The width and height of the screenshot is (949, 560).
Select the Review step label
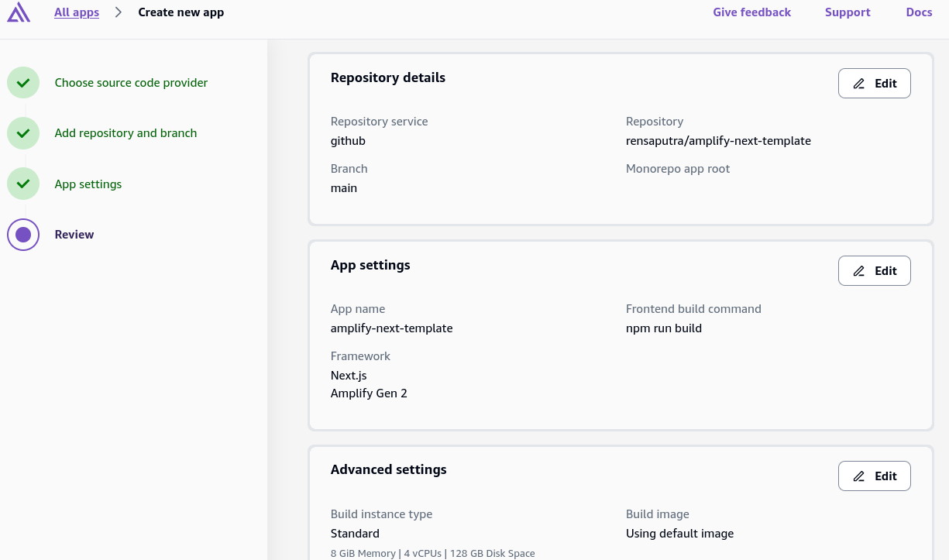74,235
